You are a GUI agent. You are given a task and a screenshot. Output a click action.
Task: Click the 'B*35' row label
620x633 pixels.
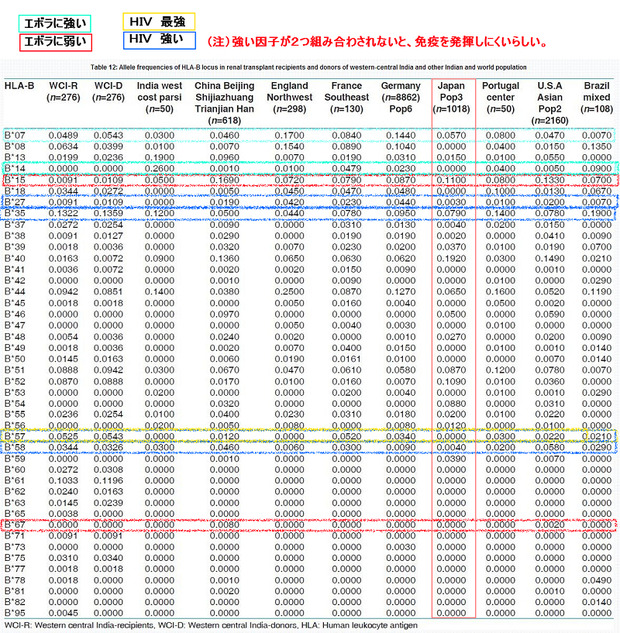coord(15,213)
